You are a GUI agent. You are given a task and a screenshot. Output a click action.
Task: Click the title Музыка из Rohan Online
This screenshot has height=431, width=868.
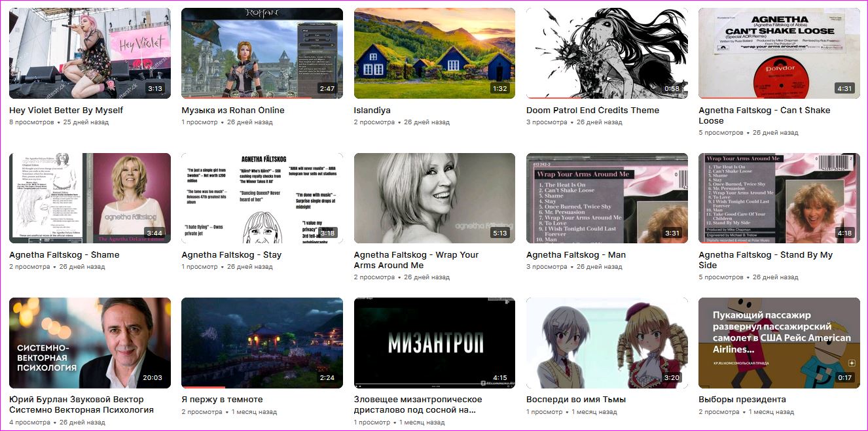233,111
